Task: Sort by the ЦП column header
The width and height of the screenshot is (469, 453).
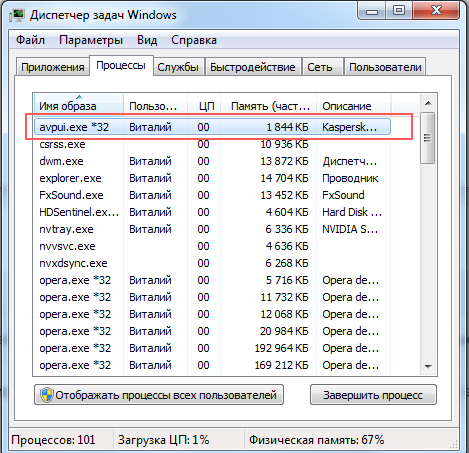Action: [205, 106]
